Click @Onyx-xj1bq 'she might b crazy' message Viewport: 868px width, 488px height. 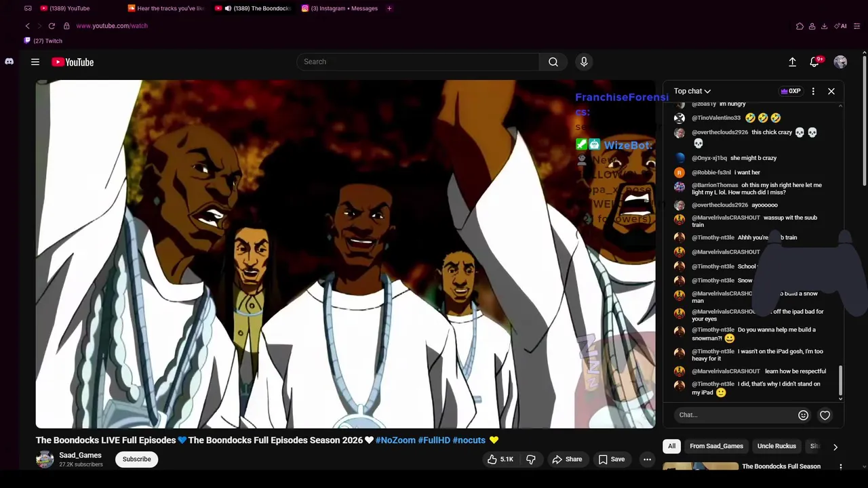pyautogui.click(x=755, y=158)
